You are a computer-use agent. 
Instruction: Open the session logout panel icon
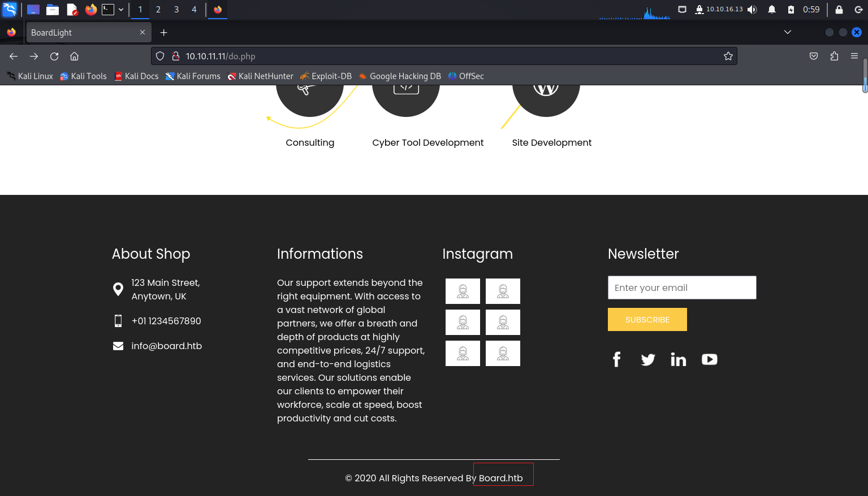[858, 9]
